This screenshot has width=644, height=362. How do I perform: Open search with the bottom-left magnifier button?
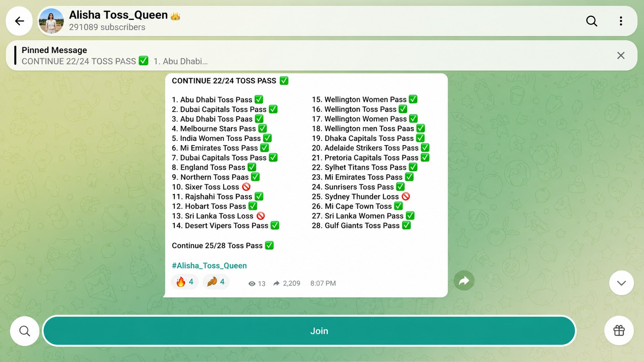click(25, 331)
